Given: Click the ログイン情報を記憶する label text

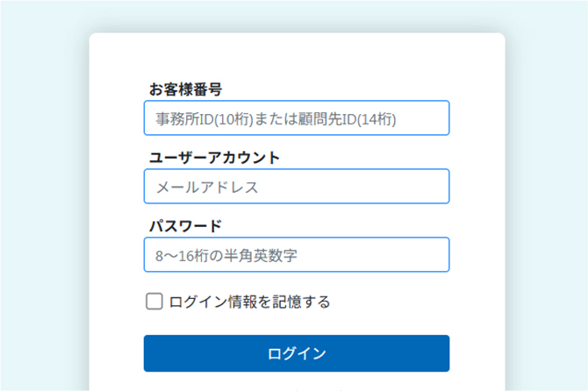Looking at the screenshot, I should (250, 302).
